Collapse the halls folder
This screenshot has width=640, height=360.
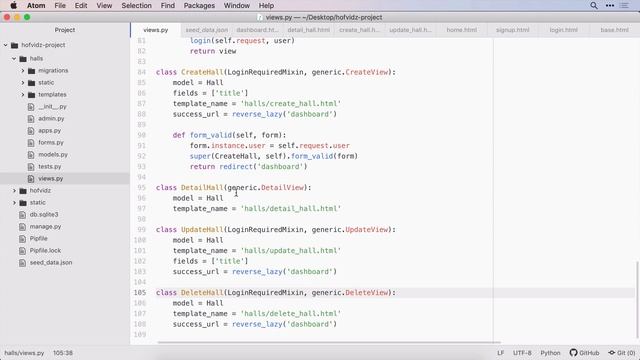(14, 59)
